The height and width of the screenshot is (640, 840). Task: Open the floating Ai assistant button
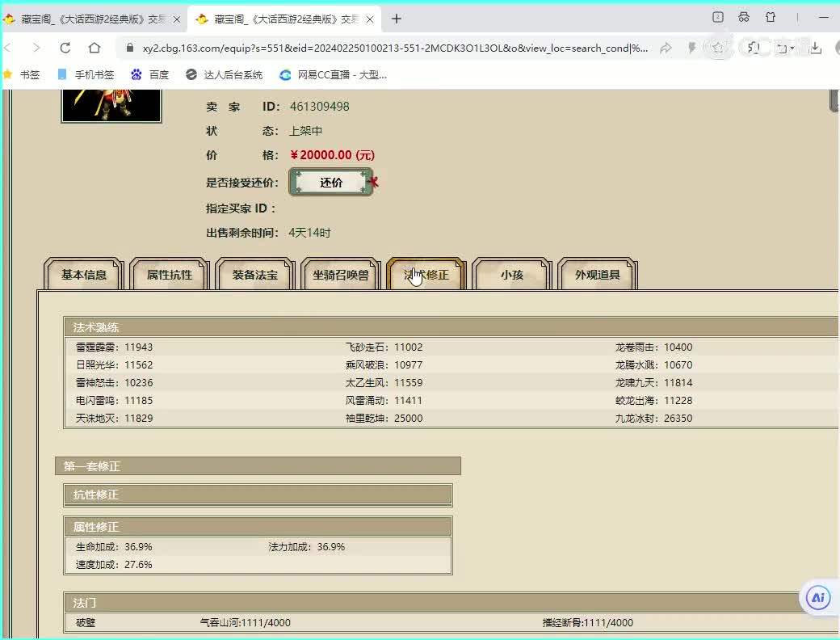pos(817,597)
